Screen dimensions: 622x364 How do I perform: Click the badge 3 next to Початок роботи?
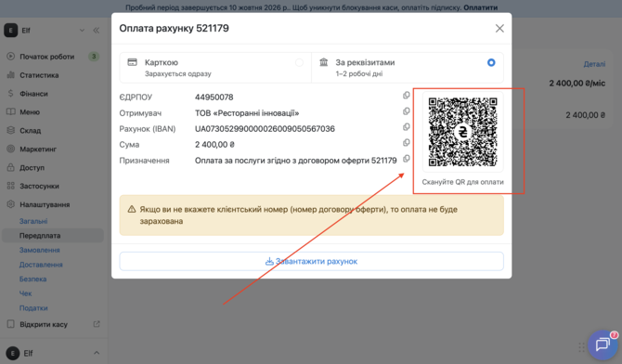[94, 57]
